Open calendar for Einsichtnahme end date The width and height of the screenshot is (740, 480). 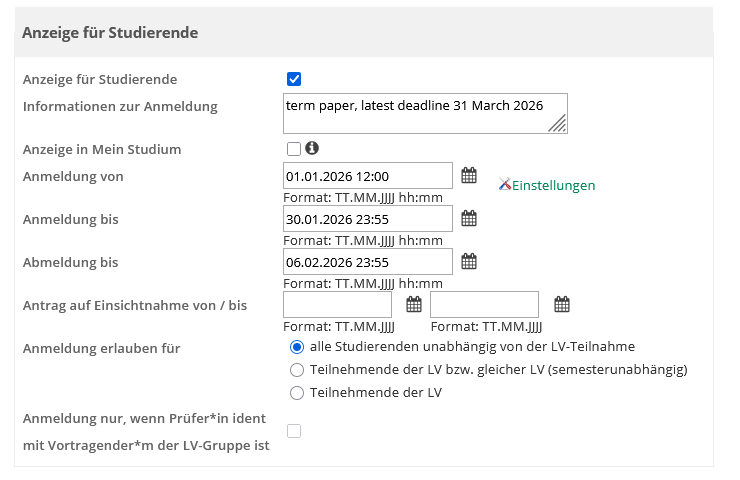click(562, 305)
